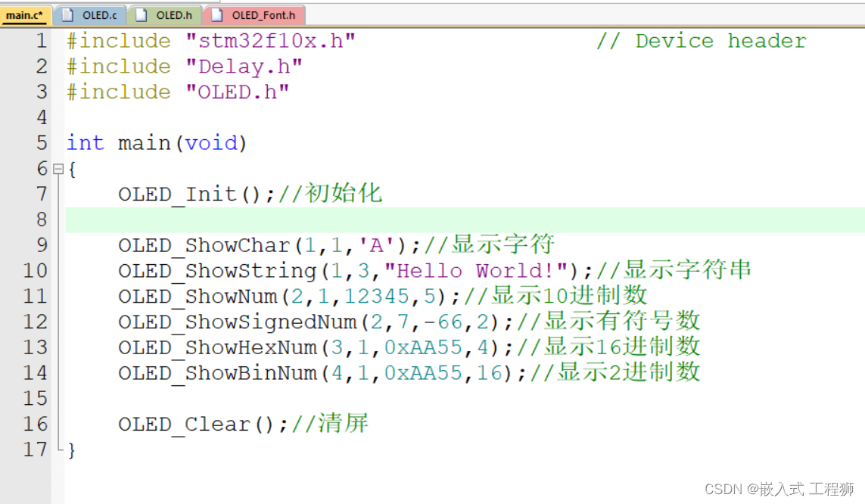This screenshot has height=504, width=865.
Task: Click line number 16 in the gutter
Action: (x=36, y=425)
